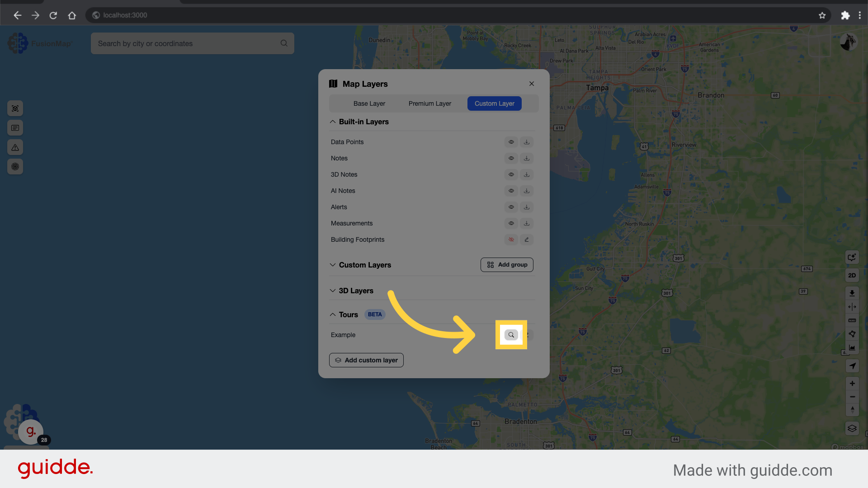Expand the 3D Layers section
Viewport: 868px width, 488px height.
(x=332, y=291)
